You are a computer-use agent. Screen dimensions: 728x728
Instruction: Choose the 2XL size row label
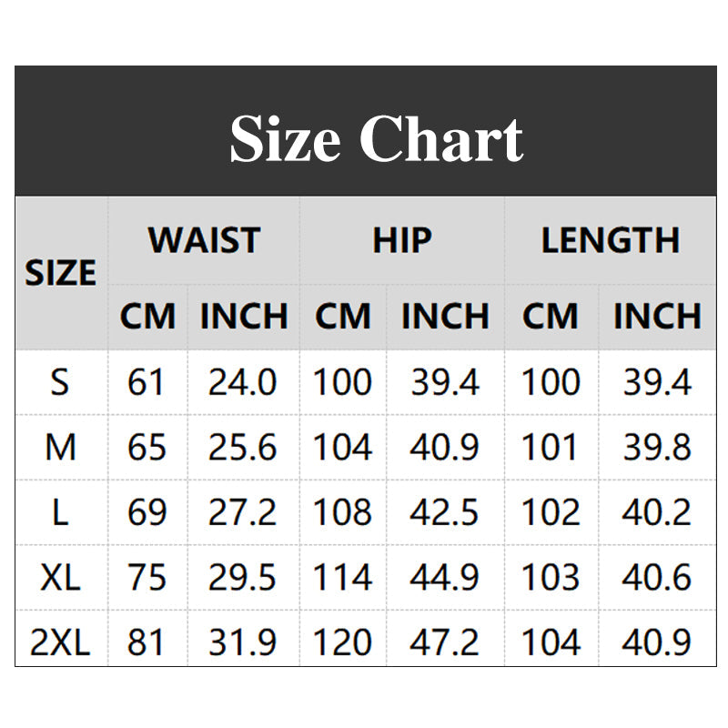click(60, 643)
